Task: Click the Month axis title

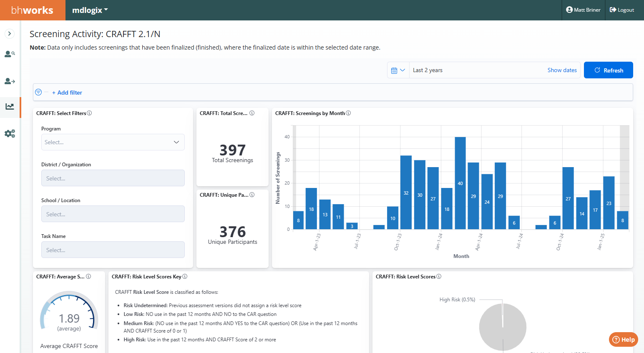Action: [x=461, y=256]
